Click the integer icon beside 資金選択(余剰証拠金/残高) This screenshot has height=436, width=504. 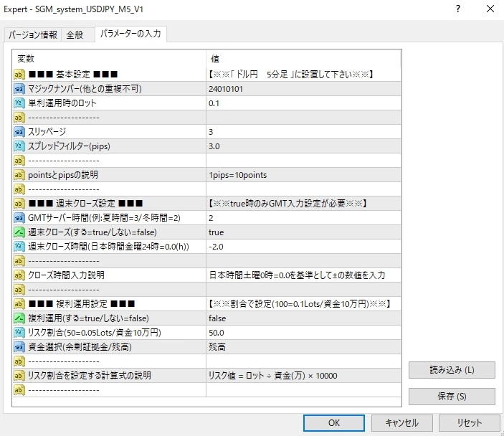click(x=19, y=347)
